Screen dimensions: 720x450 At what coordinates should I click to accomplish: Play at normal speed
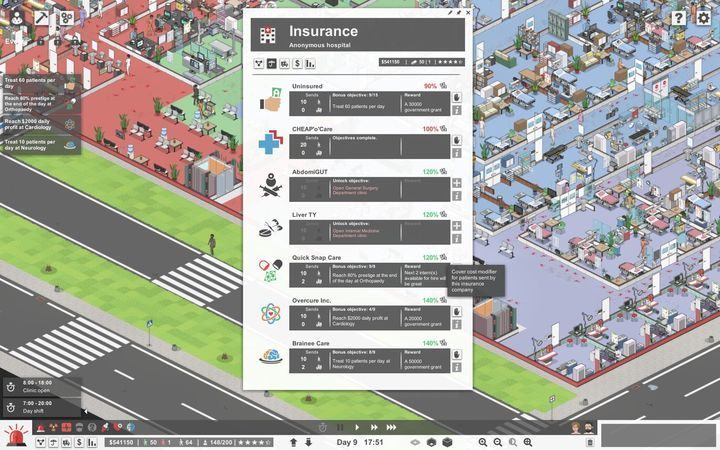click(357, 428)
